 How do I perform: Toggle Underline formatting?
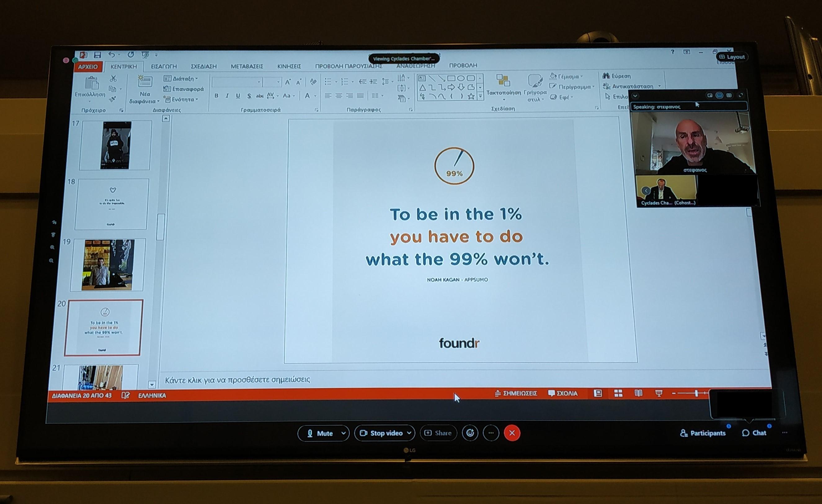point(238,96)
